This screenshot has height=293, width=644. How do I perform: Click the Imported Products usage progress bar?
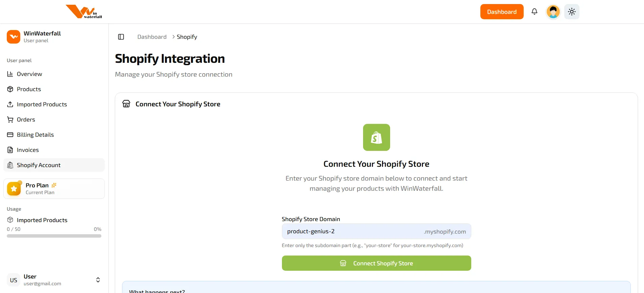(54, 236)
